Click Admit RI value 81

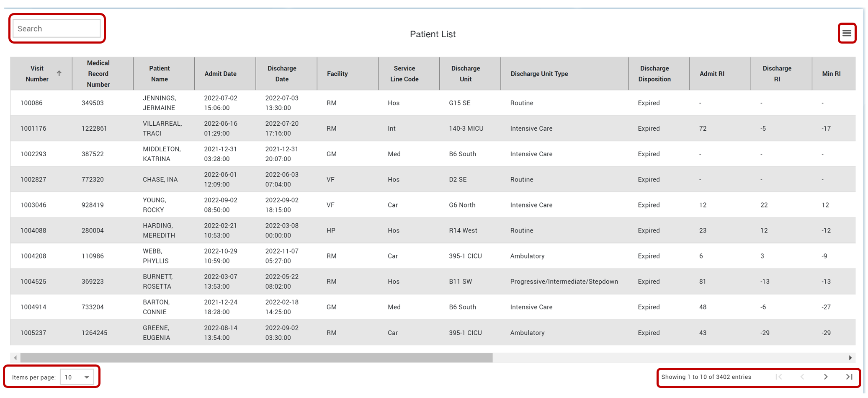(x=703, y=282)
